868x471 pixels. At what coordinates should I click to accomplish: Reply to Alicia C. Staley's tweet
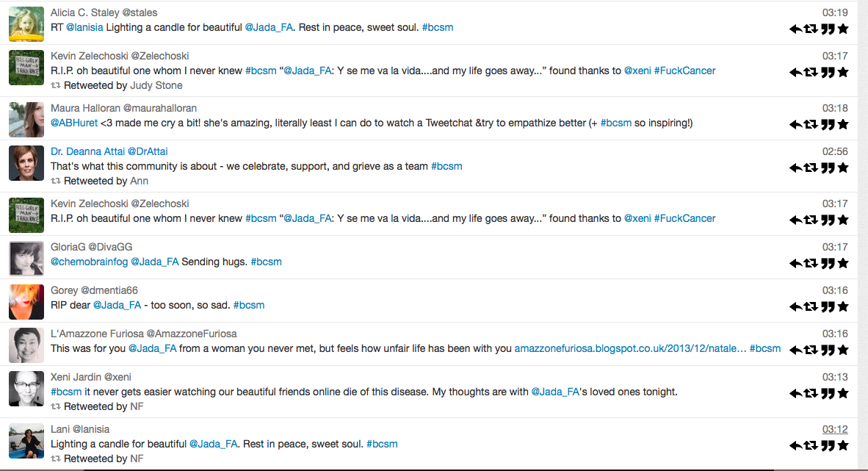[795, 29]
